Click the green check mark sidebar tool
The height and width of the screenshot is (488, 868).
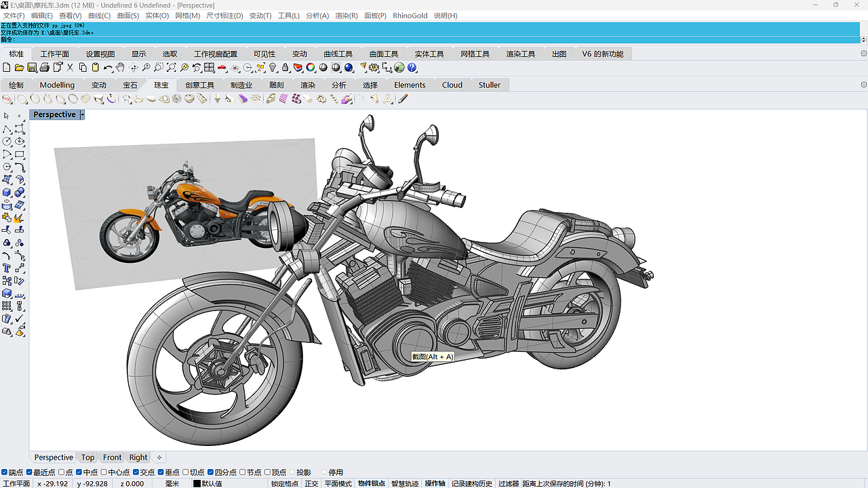pyautogui.click(x=20, y=319)
